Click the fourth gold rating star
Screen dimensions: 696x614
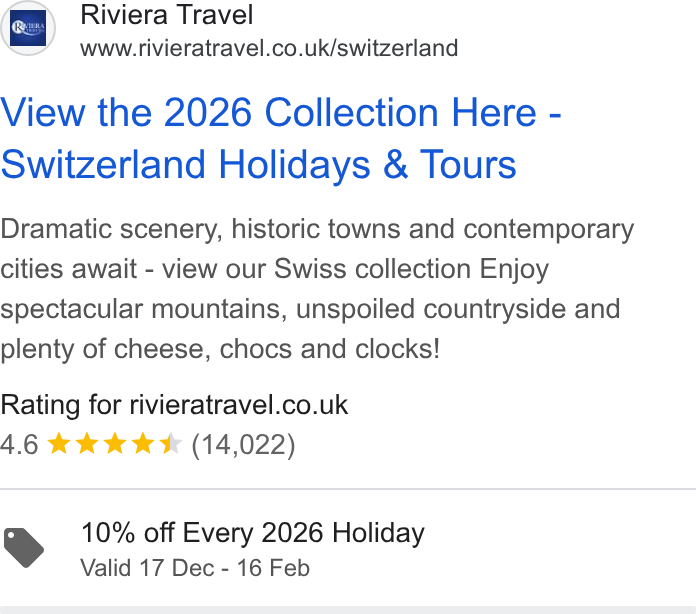[x=143, y=444]
